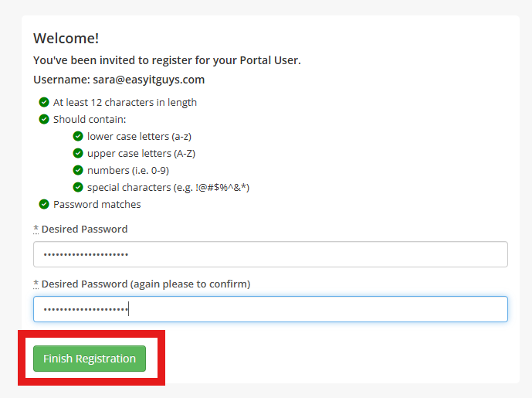Click 'You've been invited to register' text
Image resolution: width=532 pixels, height=398 pixels.
click(167, 60)
